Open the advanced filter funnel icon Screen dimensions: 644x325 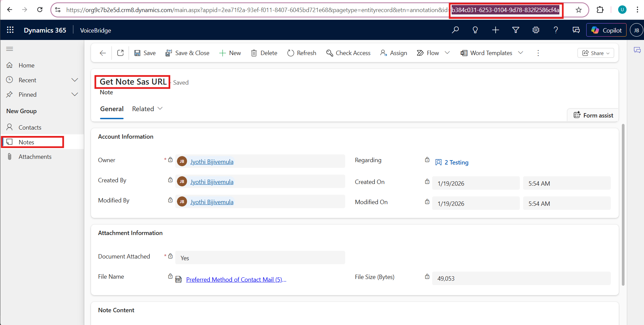(516, 30)
